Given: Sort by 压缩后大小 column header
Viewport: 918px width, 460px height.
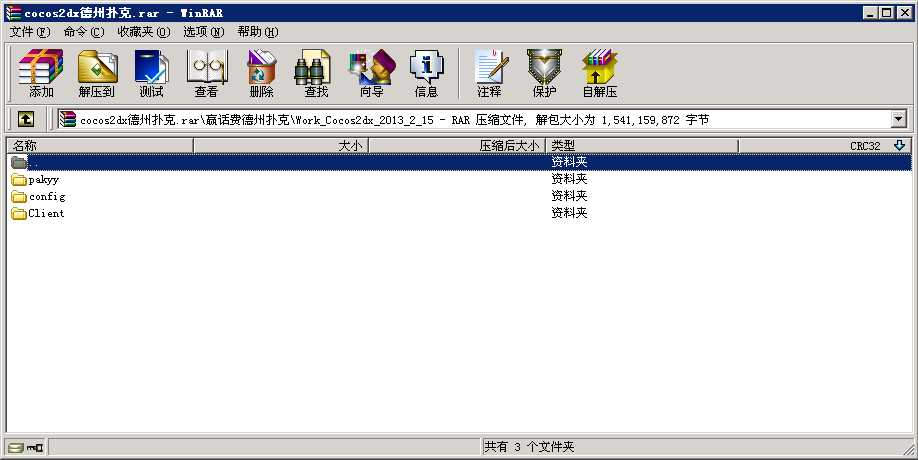Looking at the screenshot, I should click(x=457, y=146).
